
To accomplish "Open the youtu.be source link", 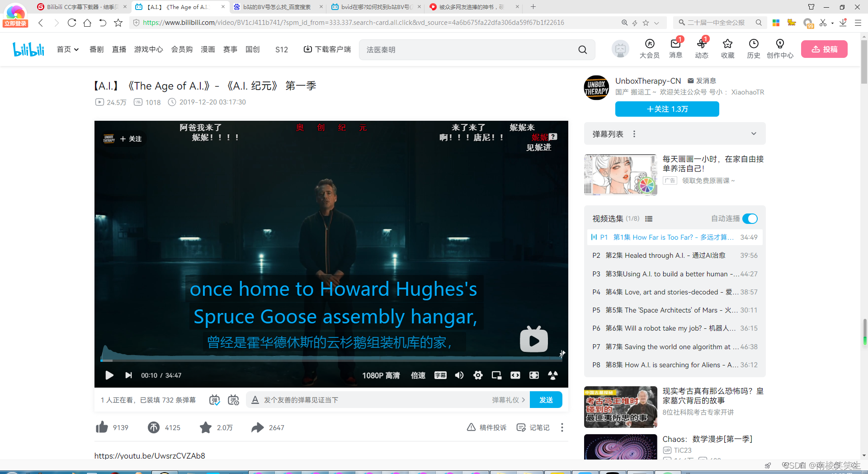I will click(150, 455).
